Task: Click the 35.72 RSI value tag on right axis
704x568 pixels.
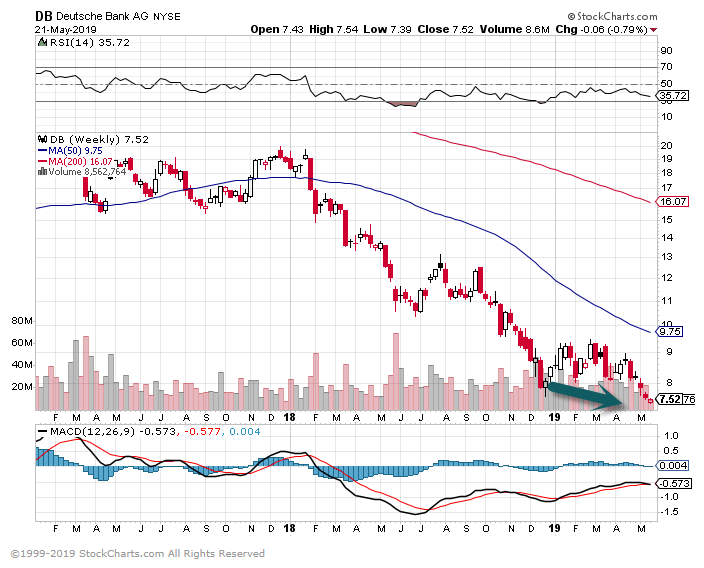Action: click(673, 96)
